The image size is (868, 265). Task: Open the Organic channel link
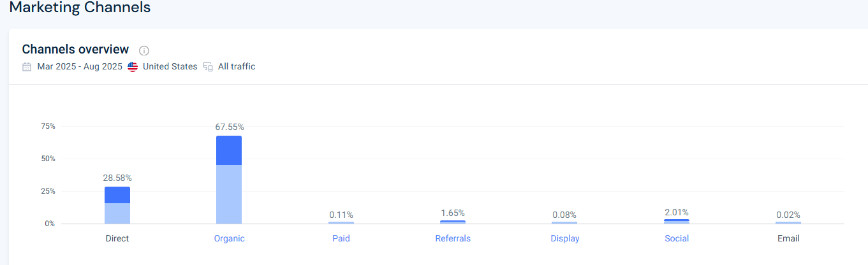[229, 239]
